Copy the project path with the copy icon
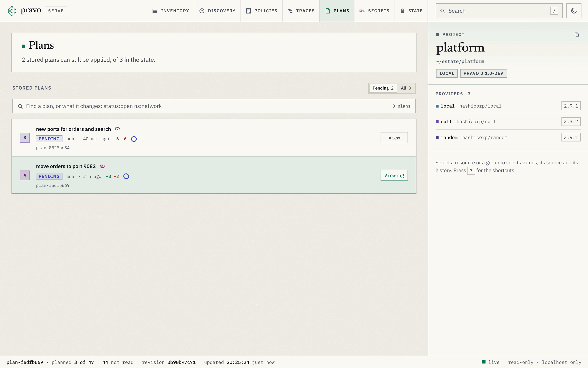 tap(577, 35)
